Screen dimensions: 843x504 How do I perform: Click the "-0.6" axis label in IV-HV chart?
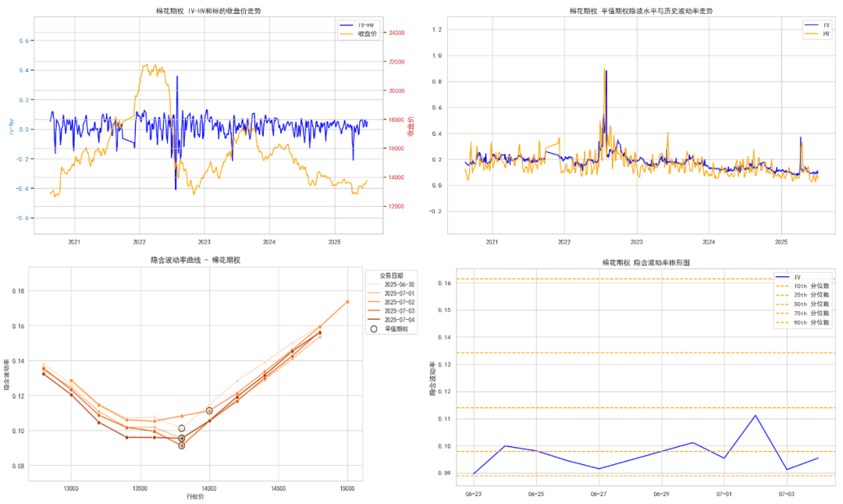tap(22, 218)
